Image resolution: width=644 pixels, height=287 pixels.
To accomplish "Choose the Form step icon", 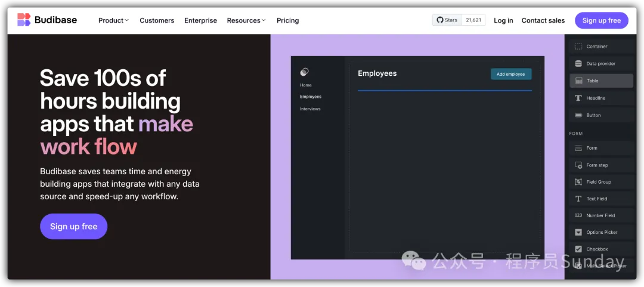I will click(x=578, y=165).
